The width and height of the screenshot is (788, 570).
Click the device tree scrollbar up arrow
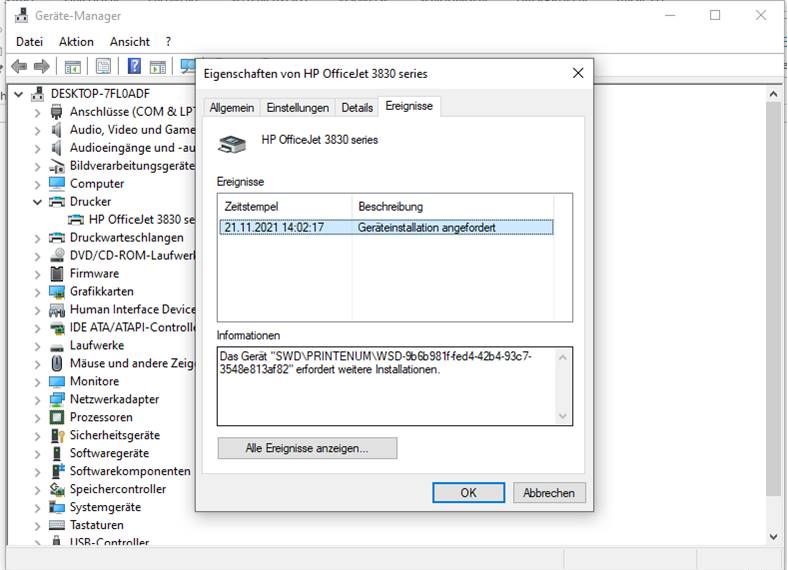773,94
